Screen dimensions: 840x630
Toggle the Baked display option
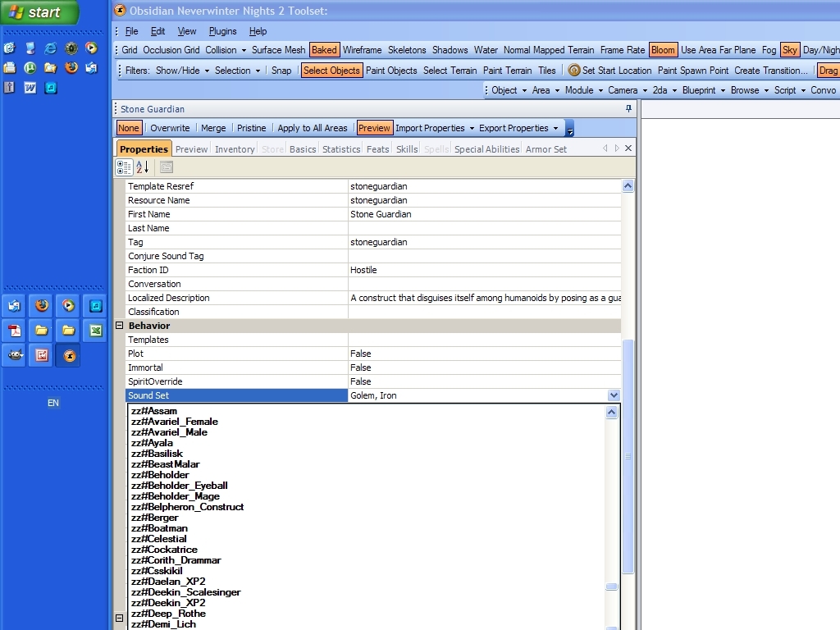(324, 50)
